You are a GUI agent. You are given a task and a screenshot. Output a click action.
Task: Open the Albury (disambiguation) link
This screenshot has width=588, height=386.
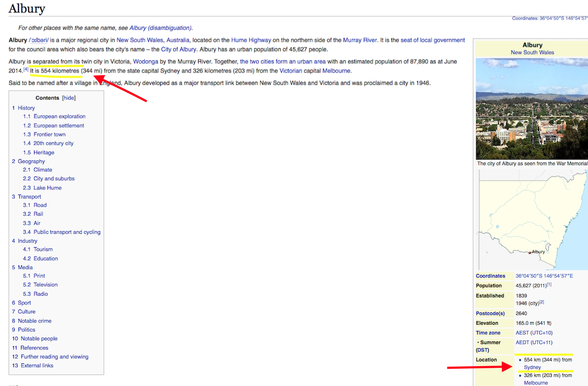point(160,28)
